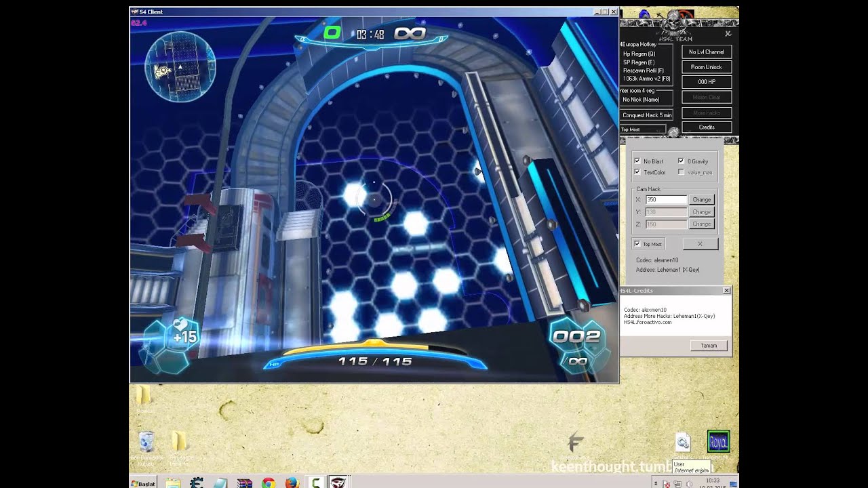Click Change button for X value
Viewport: 868px width, 488px height.
[701, 200]
